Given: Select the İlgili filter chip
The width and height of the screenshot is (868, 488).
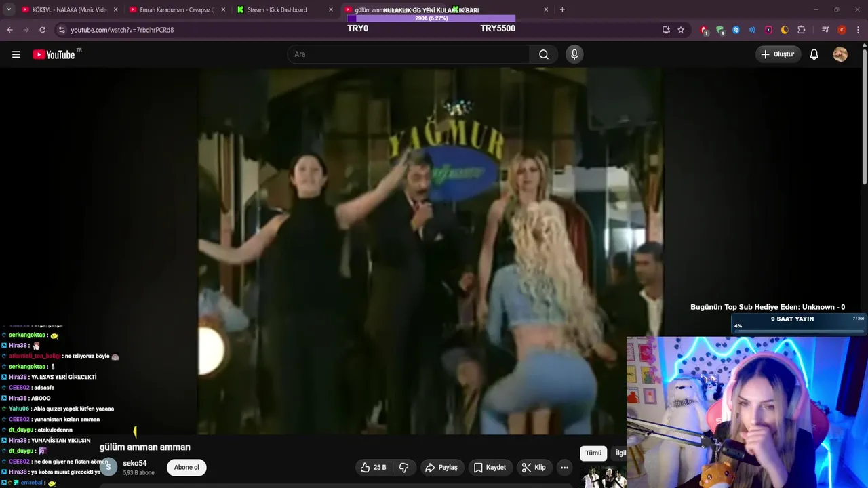Looking at the screenshot, I should (x=620, y=453).
